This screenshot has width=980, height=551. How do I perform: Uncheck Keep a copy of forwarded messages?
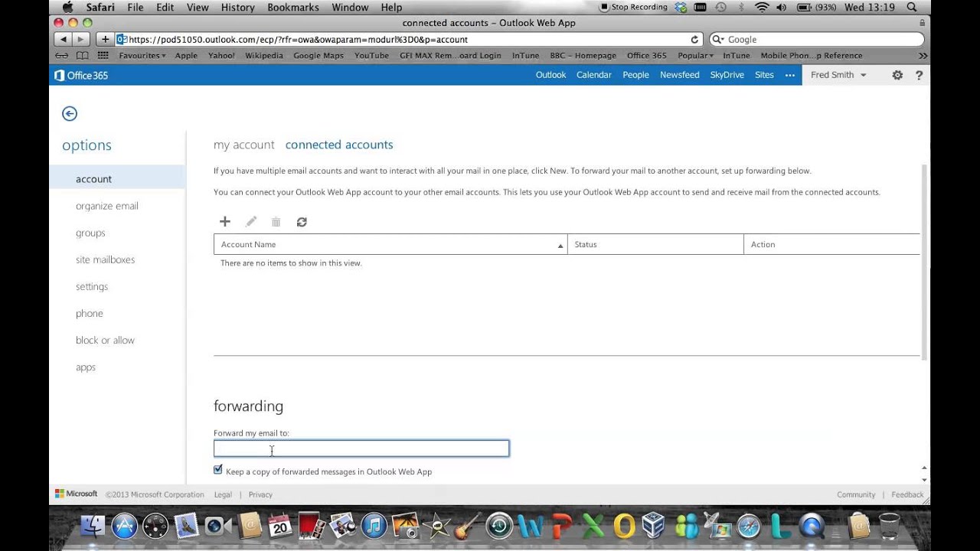218,470
